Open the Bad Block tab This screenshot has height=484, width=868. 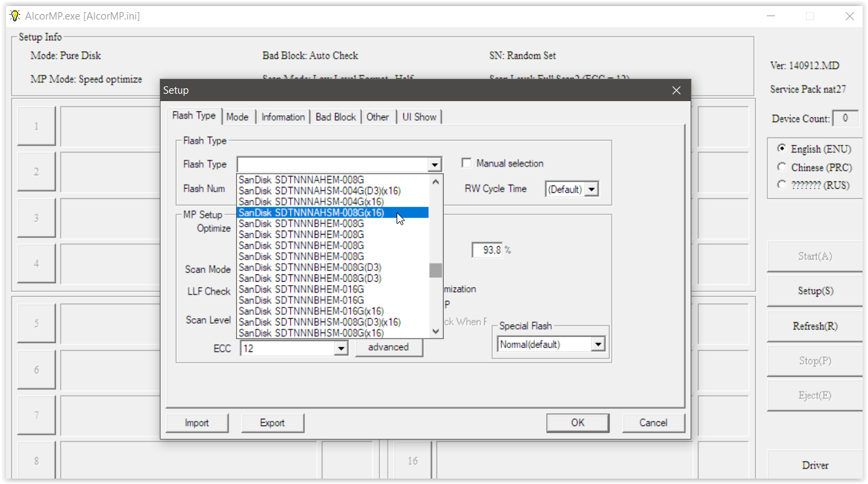point(336,117)
